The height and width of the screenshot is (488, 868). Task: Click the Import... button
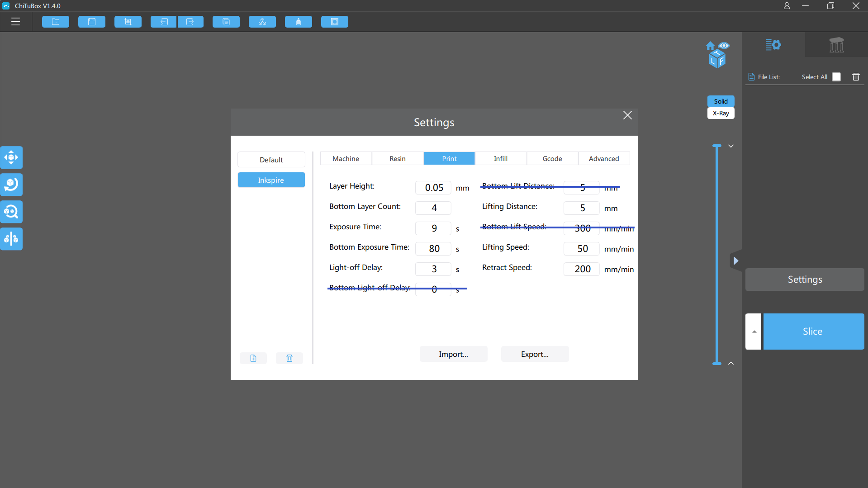tap(454, 354)
